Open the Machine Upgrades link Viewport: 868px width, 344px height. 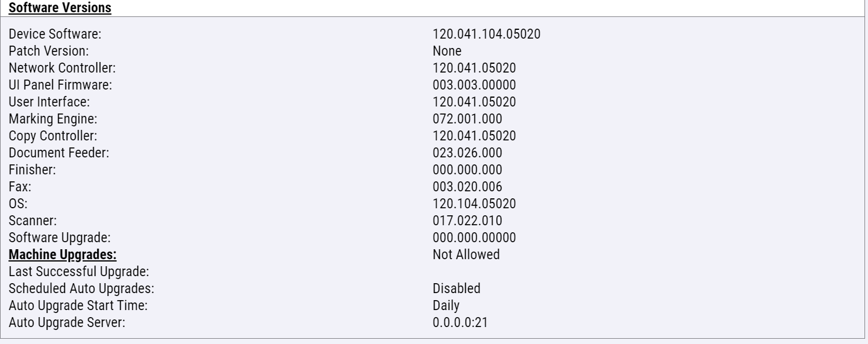tap(63, 254)
